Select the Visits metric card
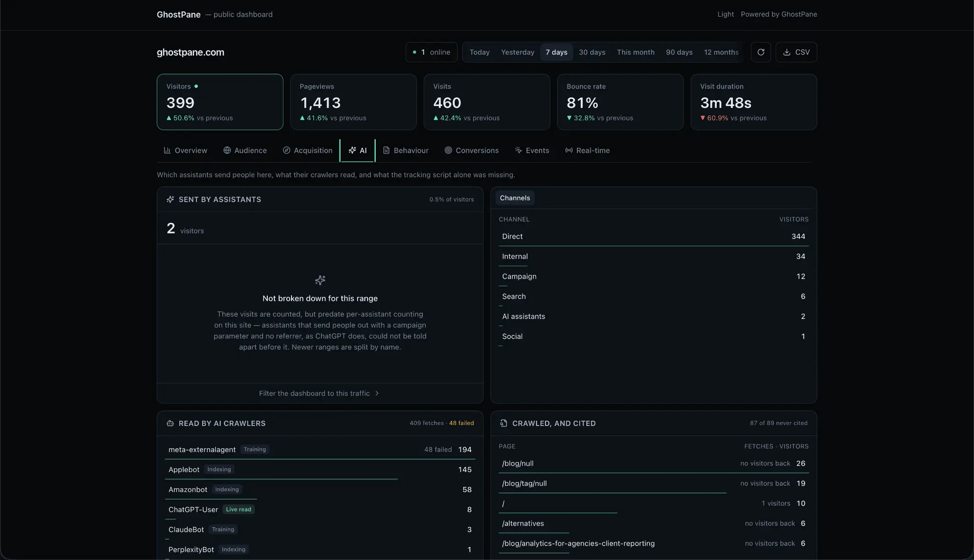This screenshot has height=560, width=974. [487, 102]
